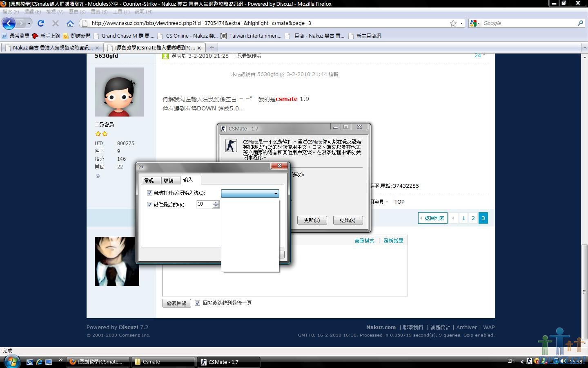
Task: Launch Internet Explorer from quick launch
Action: pos(39,362)
